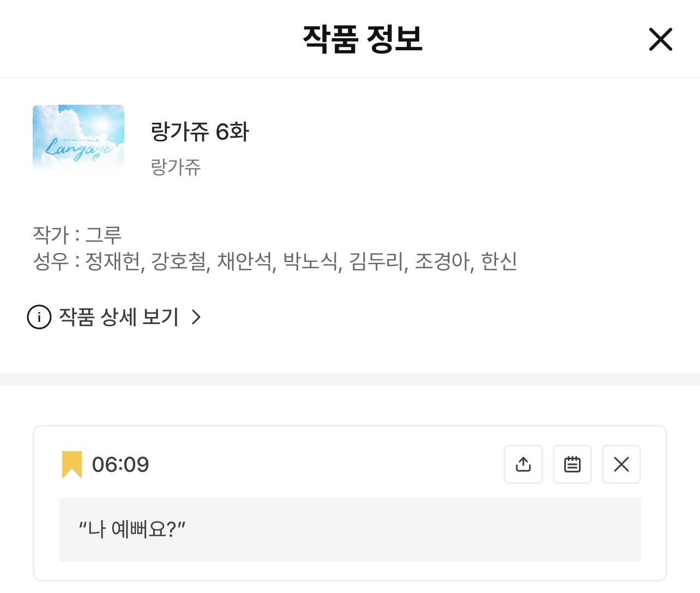This screenshot has height=593, width=700.
Task: Click the author name 그루
Action: click(x=104, y=235)
